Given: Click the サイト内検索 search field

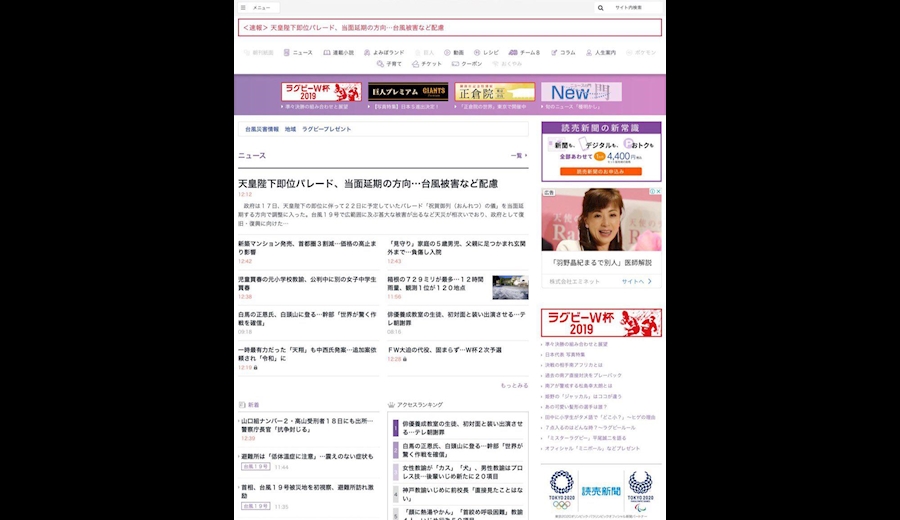Looking at the screenshot, I should tap(635, 8).
